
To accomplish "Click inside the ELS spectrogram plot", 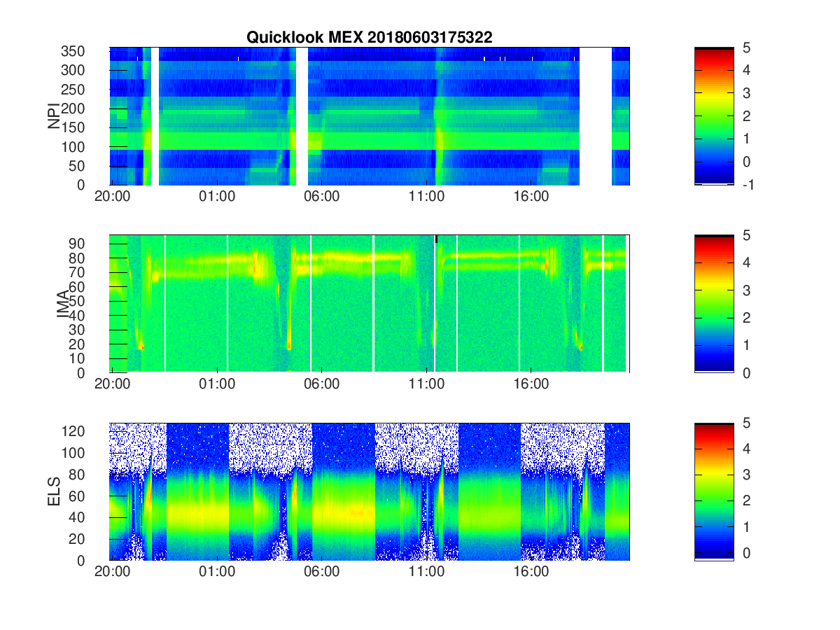I will (x=370, y=491).
